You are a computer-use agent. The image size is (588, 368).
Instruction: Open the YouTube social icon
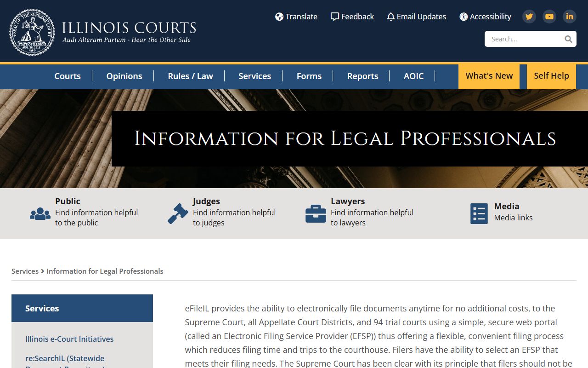tap(549, 17)
